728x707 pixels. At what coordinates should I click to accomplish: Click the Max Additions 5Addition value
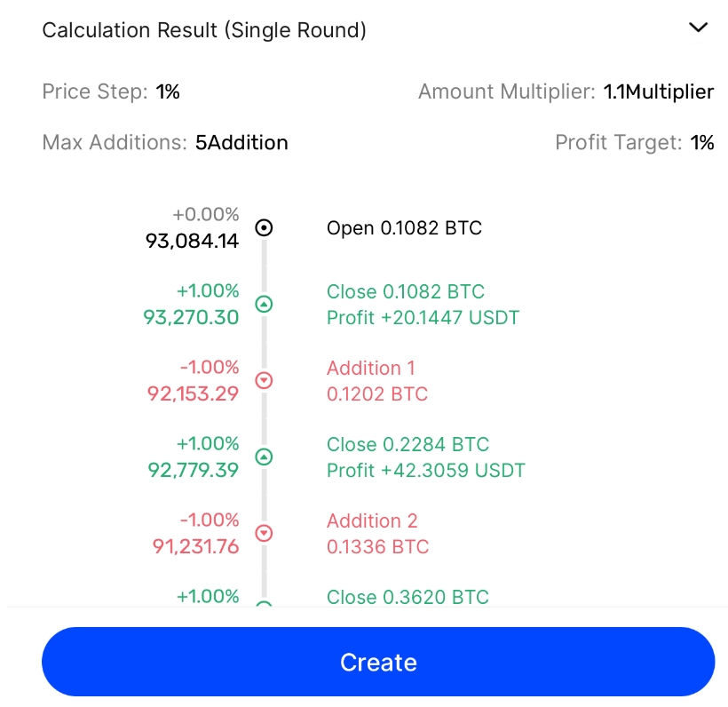[241, 142]
